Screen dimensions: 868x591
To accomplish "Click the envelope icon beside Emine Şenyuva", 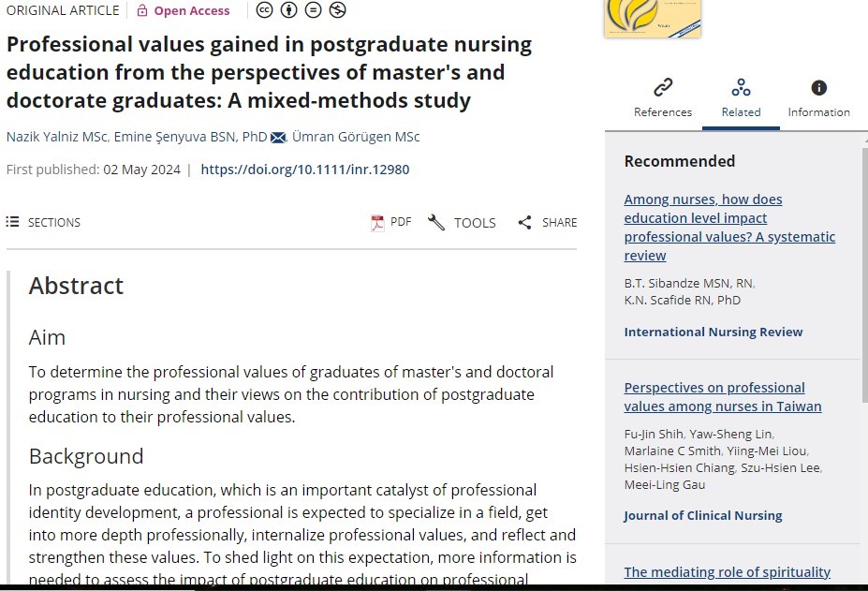I will 278,137.
